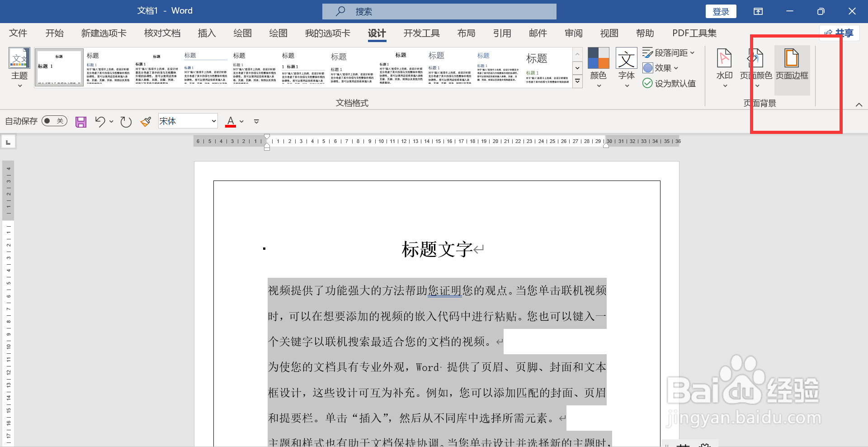Select the blue-heading style set thumbnail

pos(498,67)
